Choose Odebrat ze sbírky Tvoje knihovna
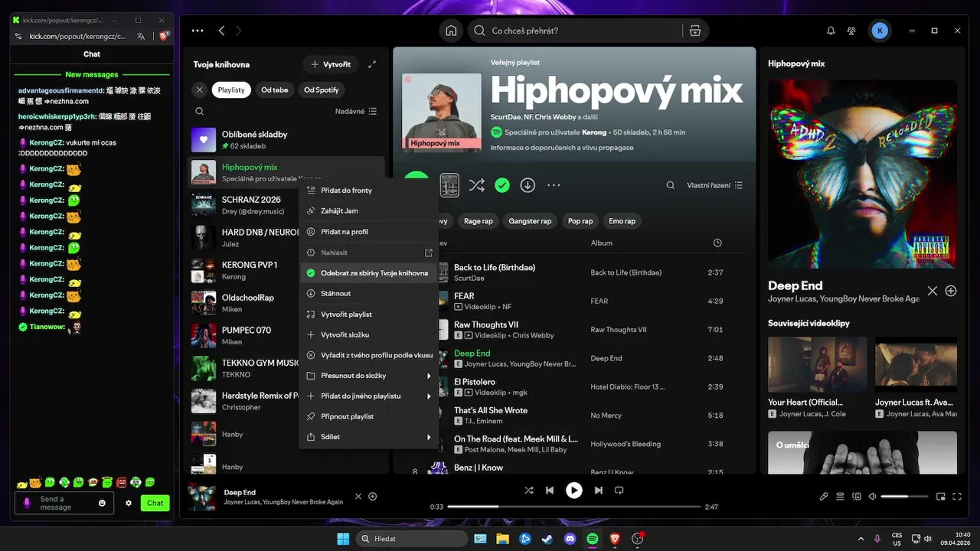The width and height of the screenshot is (980, 551). [x=368, y=272]
